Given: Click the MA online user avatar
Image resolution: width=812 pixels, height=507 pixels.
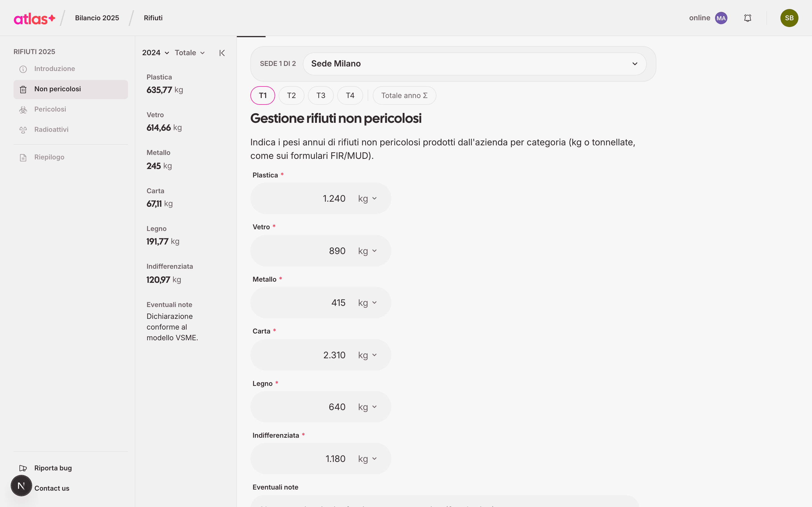Looking at the screenshot, I should click(721, 18).
